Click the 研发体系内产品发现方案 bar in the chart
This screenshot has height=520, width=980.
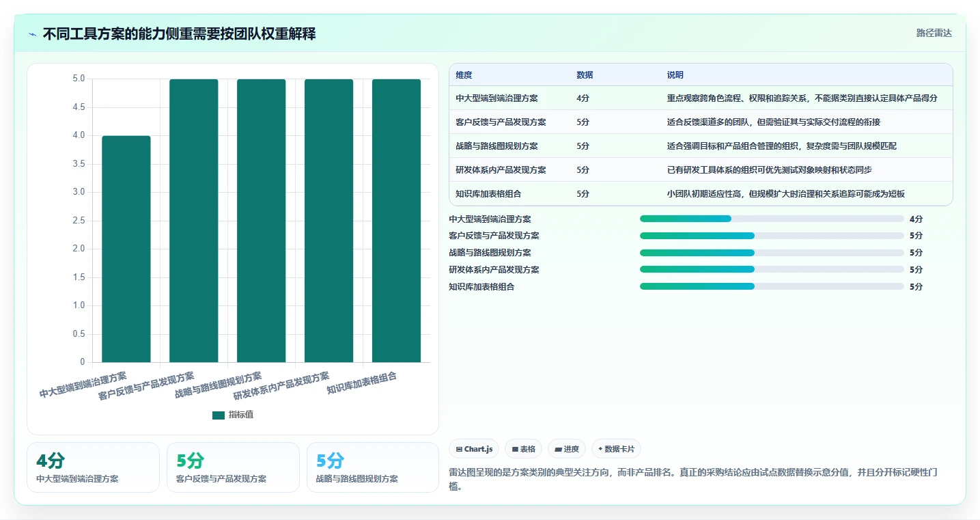[x=329, y=221]
